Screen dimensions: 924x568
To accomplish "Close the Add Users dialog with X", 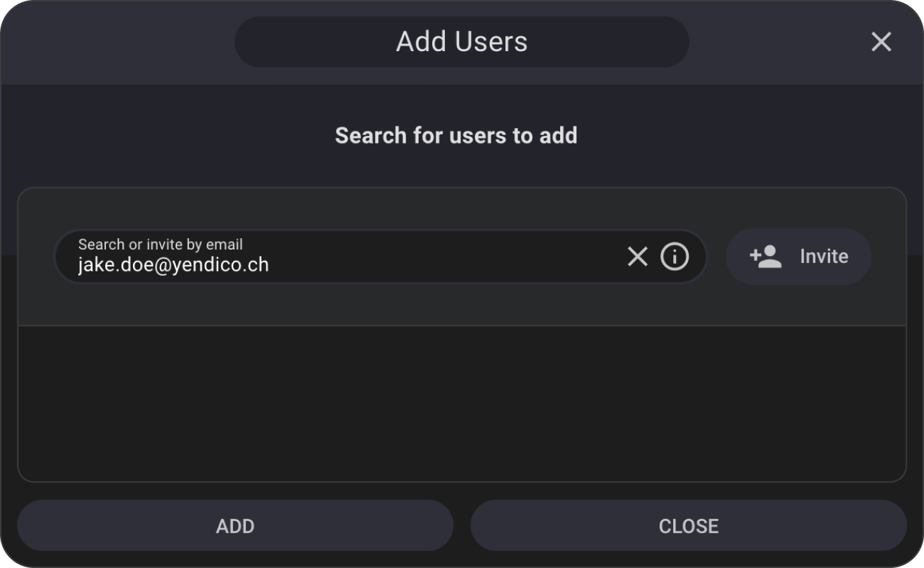I will pos(881,42).
